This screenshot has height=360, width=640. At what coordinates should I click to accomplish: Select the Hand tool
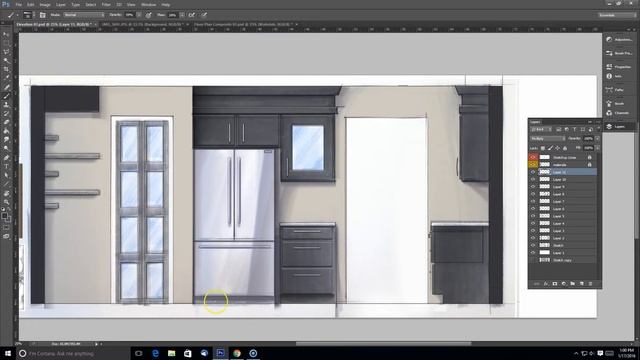(x=6, y=193)
